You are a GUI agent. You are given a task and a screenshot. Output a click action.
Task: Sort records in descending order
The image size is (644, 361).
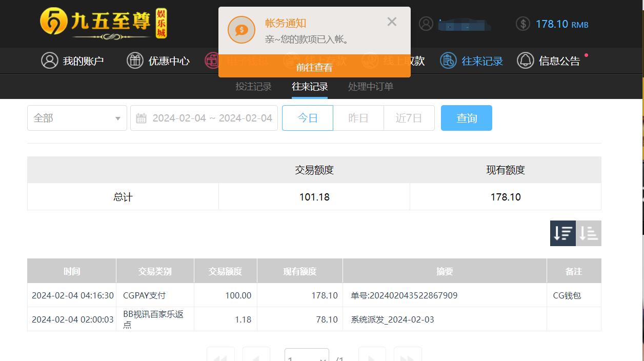pyautogui.click(x=562, y=233)
